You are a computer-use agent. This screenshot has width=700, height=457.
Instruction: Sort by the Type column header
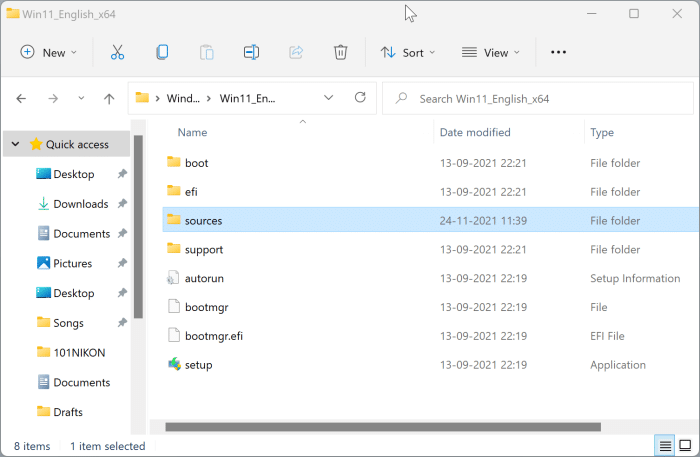click(602, 132)
